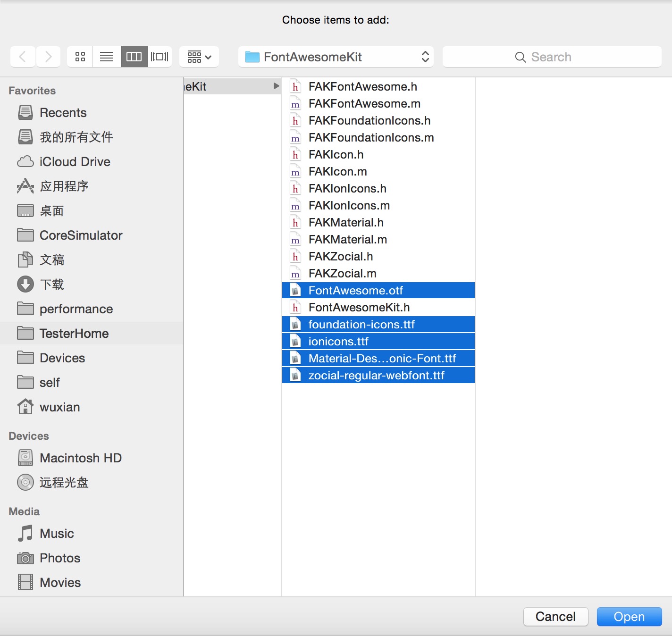
Task: Select Macintosh HD drive
Action: coord(92,458)
